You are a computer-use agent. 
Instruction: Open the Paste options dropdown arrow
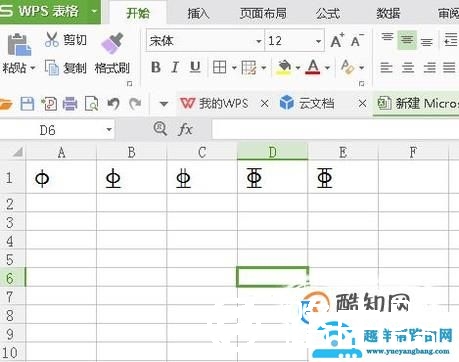click(x=33, y=68)
